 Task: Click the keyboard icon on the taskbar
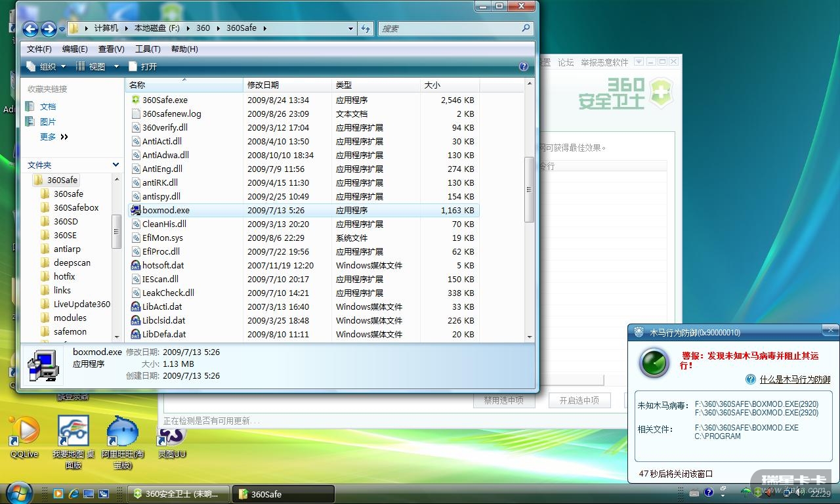click(x=694, y=492)
